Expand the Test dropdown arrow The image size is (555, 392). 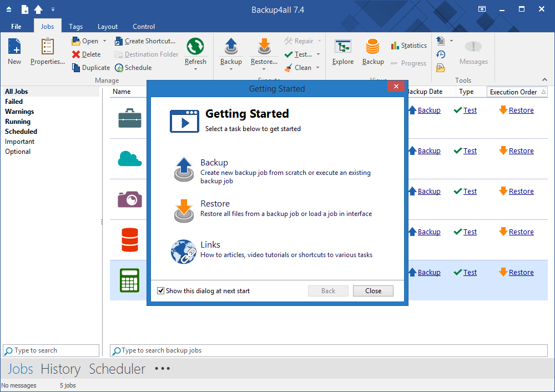coord(318,54)
